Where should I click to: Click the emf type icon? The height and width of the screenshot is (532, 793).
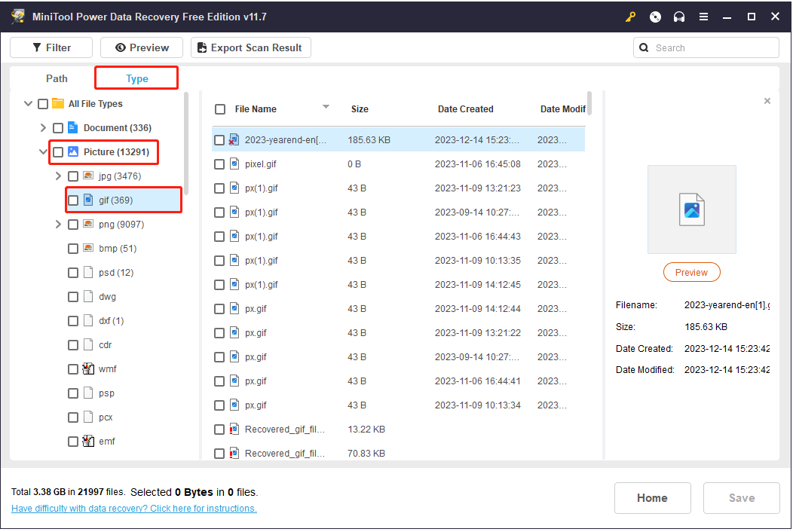88,441
